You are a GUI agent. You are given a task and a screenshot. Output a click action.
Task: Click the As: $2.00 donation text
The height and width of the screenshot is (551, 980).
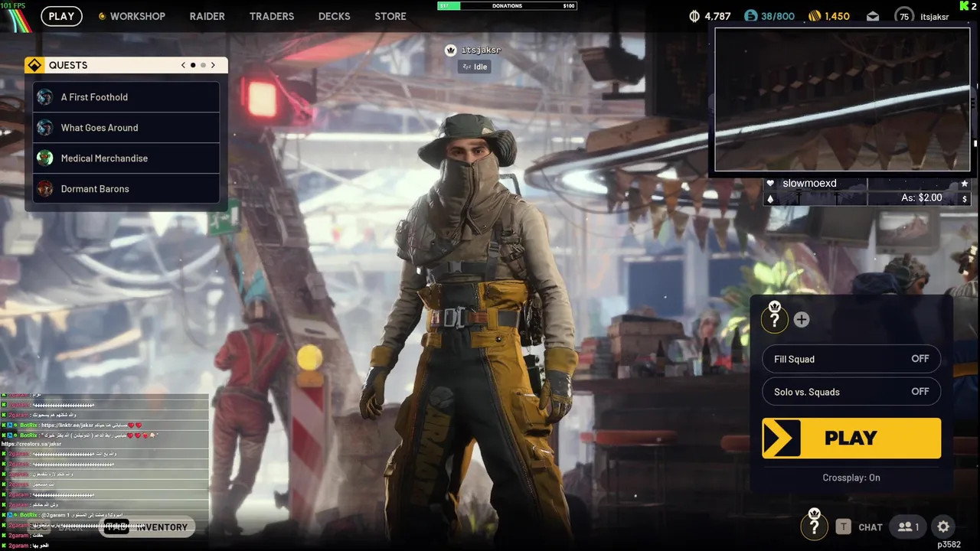click(922, 198)
